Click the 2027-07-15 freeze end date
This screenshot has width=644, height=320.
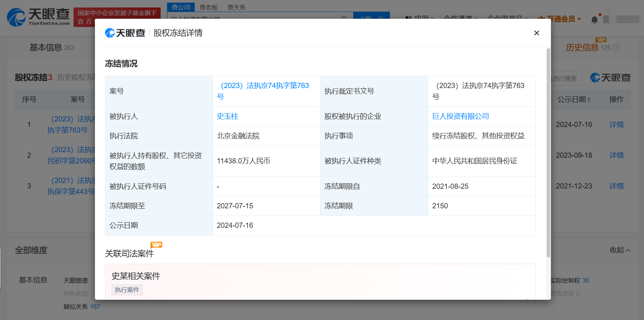pyautogui.click(x=235, y=206)
